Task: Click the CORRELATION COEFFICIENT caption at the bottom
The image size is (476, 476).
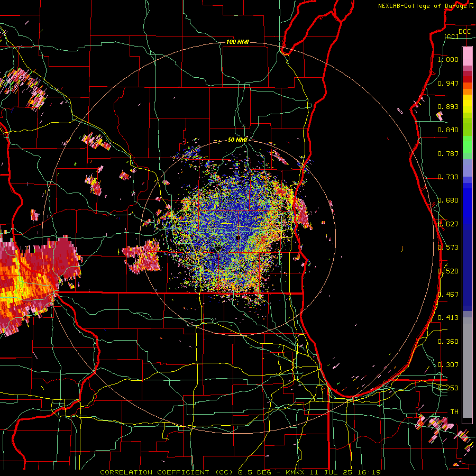Action: pyautogui.click(x=240, y=472)
